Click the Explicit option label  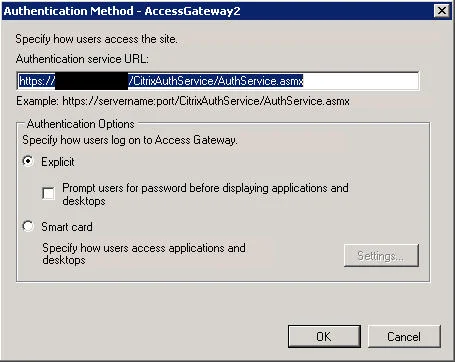[58, 162]
